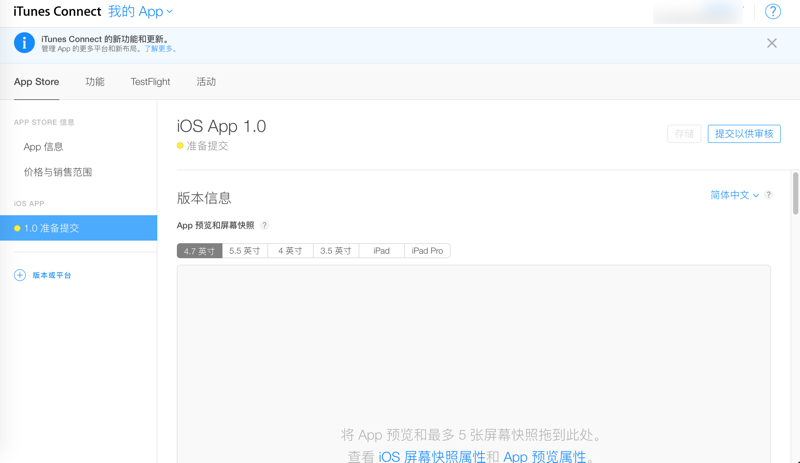Viewport: 800px width, 463px height.
Task: Go to the 活动 tab
Action: pyautogui.click(x=206, y=82)
